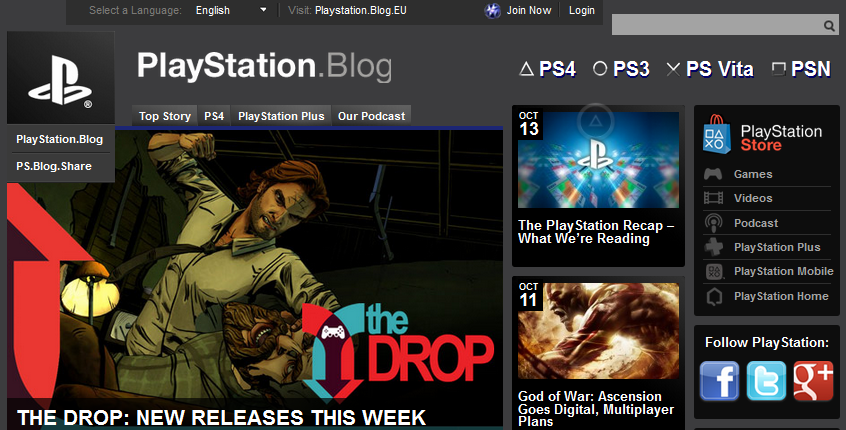This screenshot has width=846, height=430.
Task: Switch to the PlayStation Plus tab
Action: click(x=281, y=116)
